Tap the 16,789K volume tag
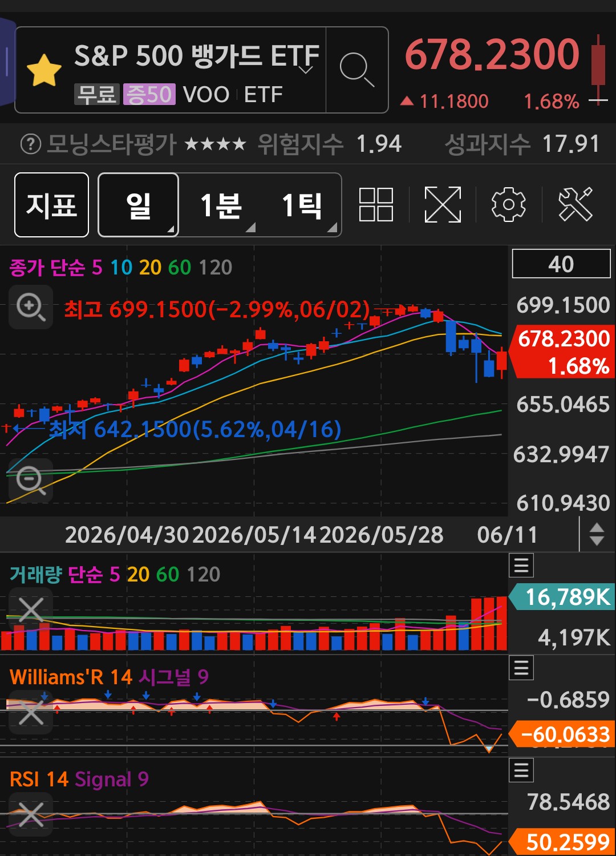The width and height of the screenshot is (616, 856). [x=562, y=597]
